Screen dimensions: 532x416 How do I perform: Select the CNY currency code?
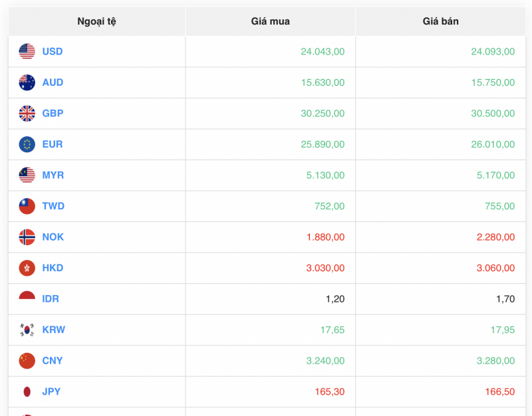53,361
